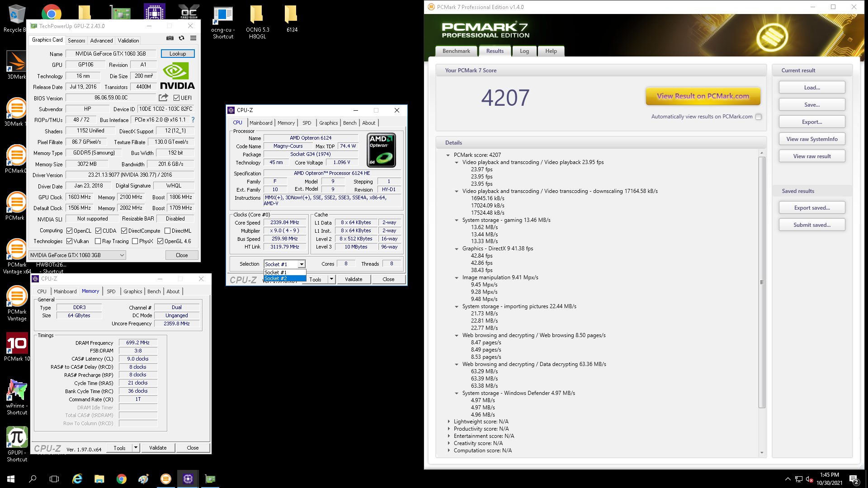Click the Details panel vertical scrollbar

[x=762, y=282]
